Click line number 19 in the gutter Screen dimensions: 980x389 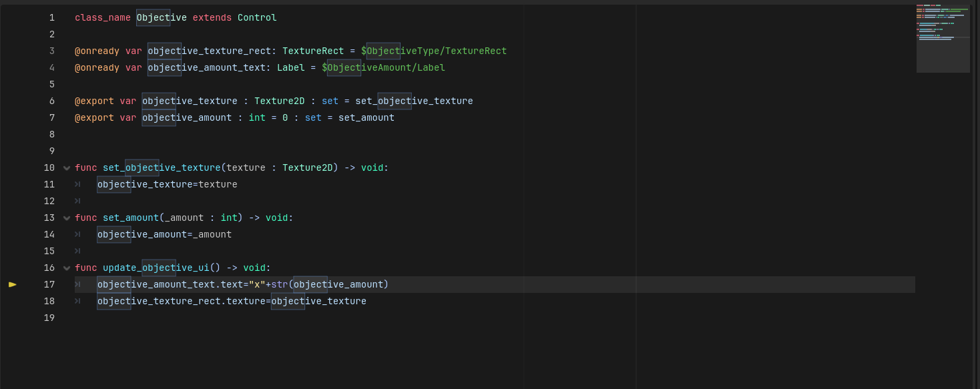(49, 318)
